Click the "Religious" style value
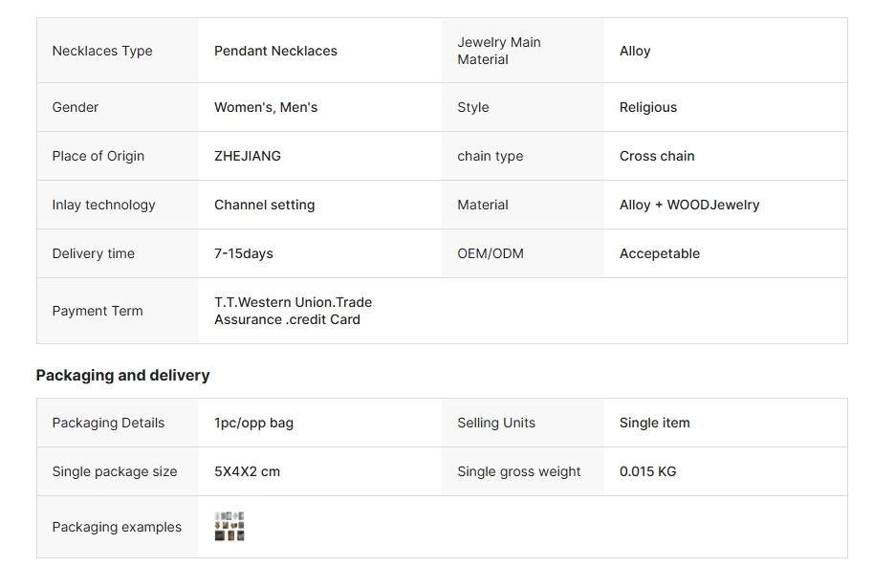This screenshot has height=588, width=873. point(648,107)
